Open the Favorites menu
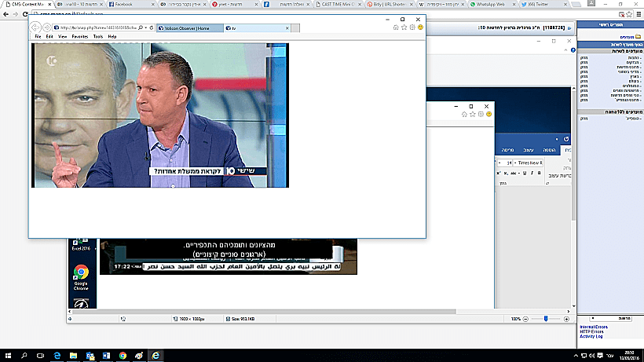 click(80, 36)
